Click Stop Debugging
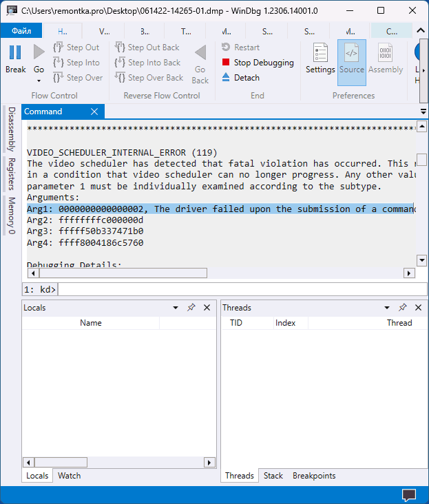Viewport: 429px width, 504px height. (x=258, y=63)
